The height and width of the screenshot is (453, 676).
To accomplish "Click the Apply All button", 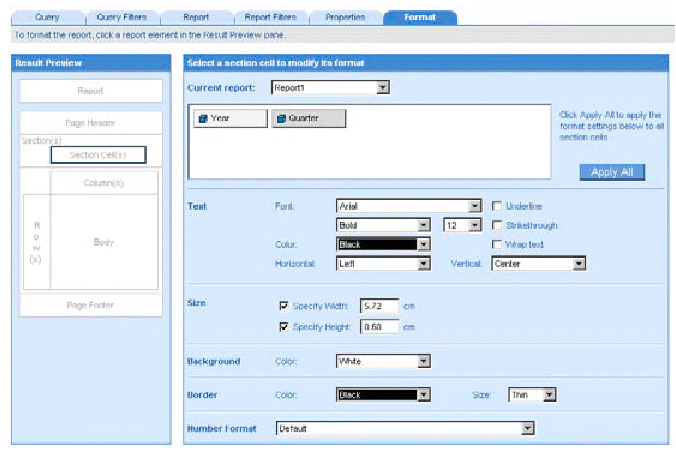I will click(611, 172).
